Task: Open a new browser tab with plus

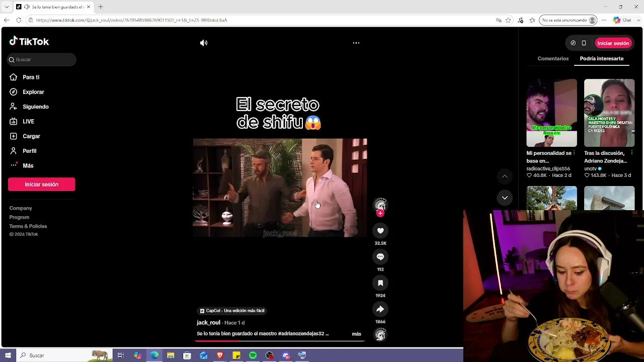Action: point(101,7)
